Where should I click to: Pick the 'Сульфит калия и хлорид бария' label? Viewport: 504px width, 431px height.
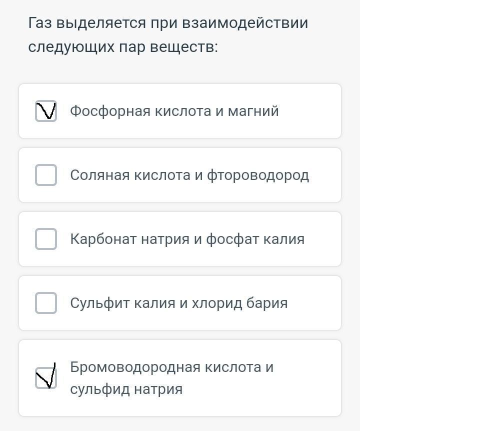click(178, 303)
